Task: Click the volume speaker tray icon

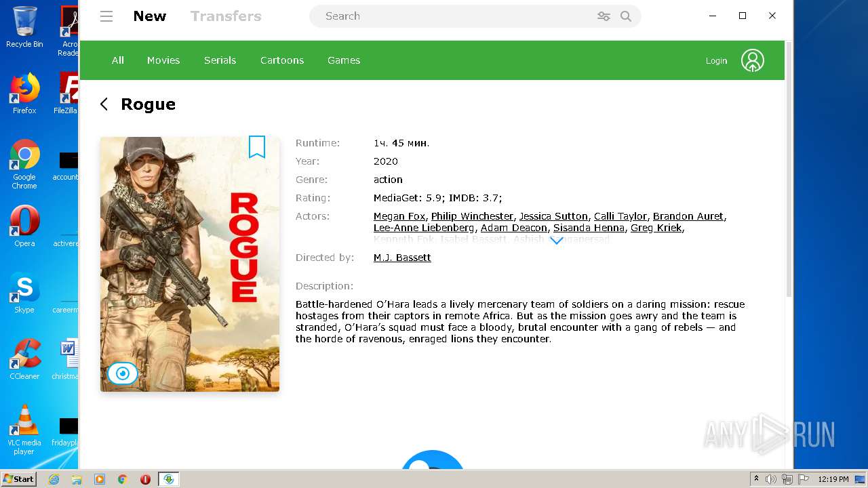Action: tap(770, 479)
